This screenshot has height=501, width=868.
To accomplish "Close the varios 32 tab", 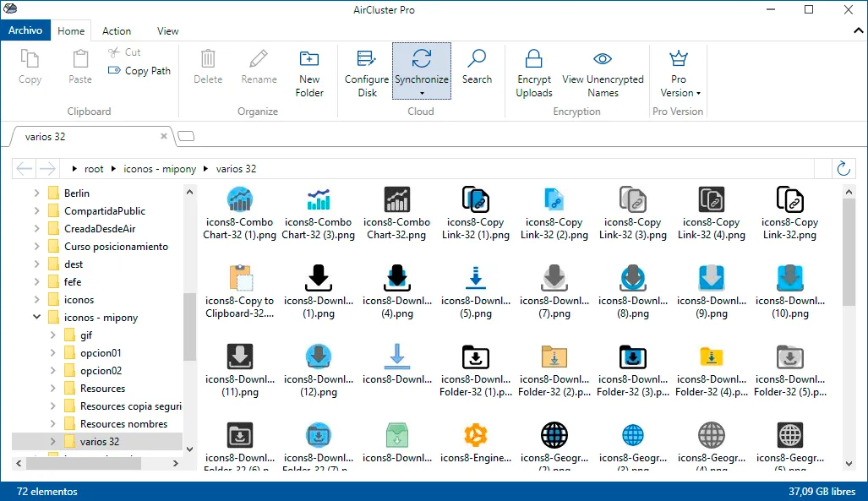I will pyautogui.click(x=164, y=136).
